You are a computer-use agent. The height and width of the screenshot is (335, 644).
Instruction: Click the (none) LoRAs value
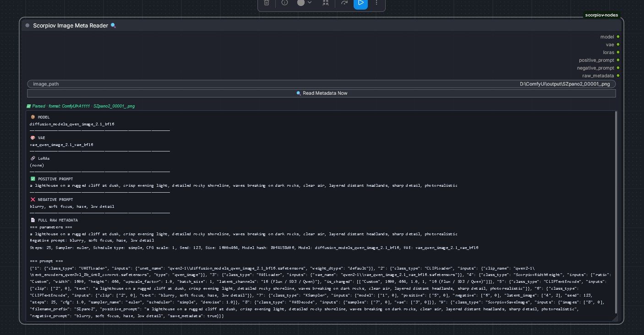coord(37,165)
